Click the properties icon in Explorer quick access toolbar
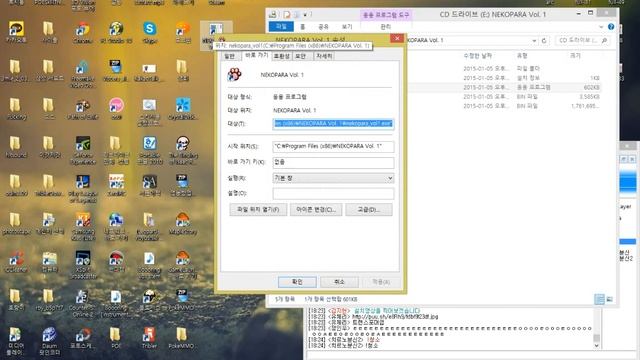 (x=287, y=15)
